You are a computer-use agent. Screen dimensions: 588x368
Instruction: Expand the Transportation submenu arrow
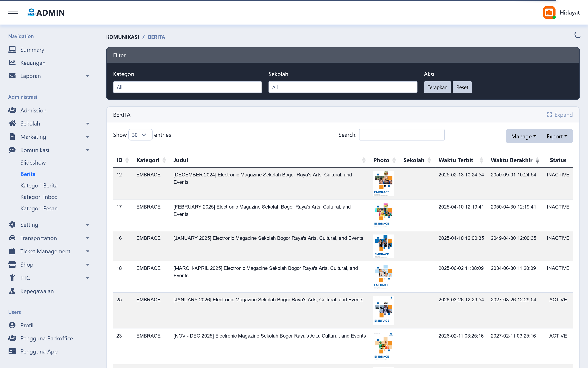pos(88,238)
